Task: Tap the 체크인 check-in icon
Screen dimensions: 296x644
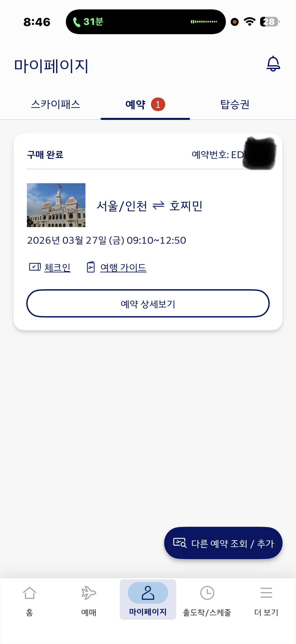Action: pos(35,267)
